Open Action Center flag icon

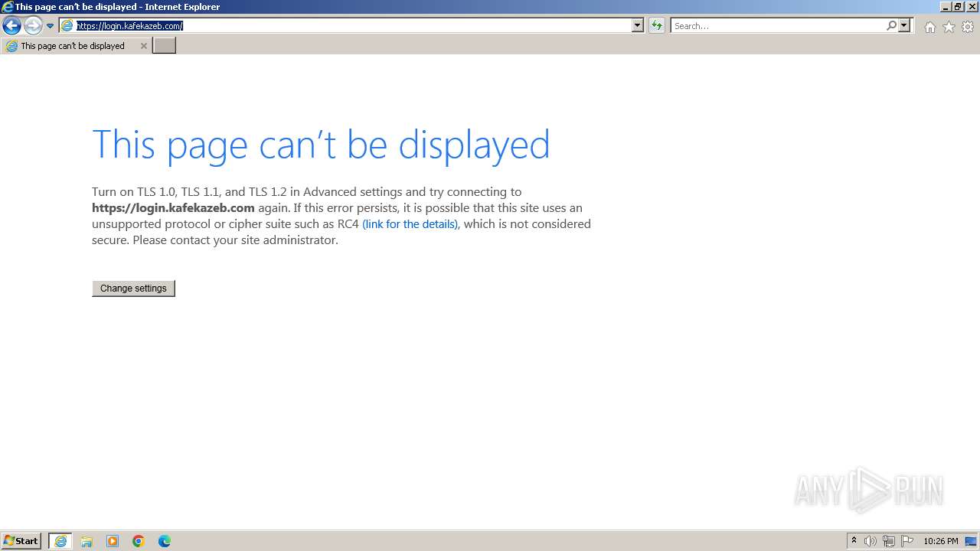(907, 541)
